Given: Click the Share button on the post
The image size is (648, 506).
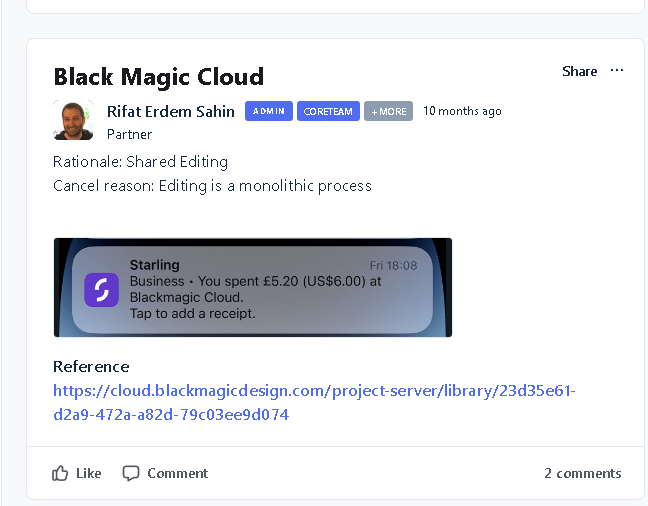Looking at the screenshot, I should pyautogui.click(x=579, y=72).
